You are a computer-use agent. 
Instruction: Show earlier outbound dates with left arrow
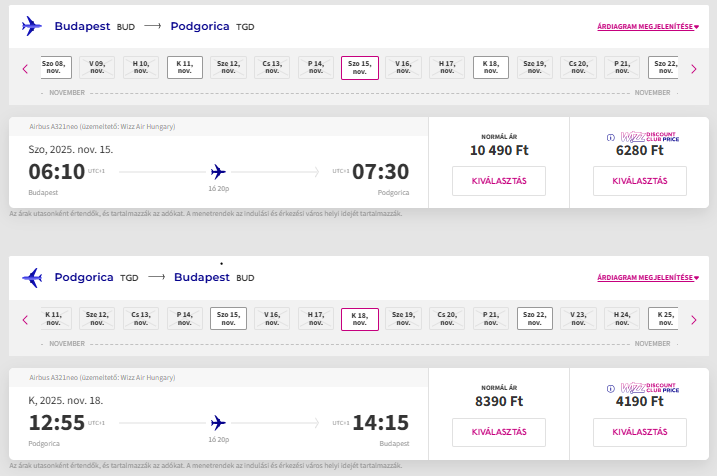[x=25, y=69]
